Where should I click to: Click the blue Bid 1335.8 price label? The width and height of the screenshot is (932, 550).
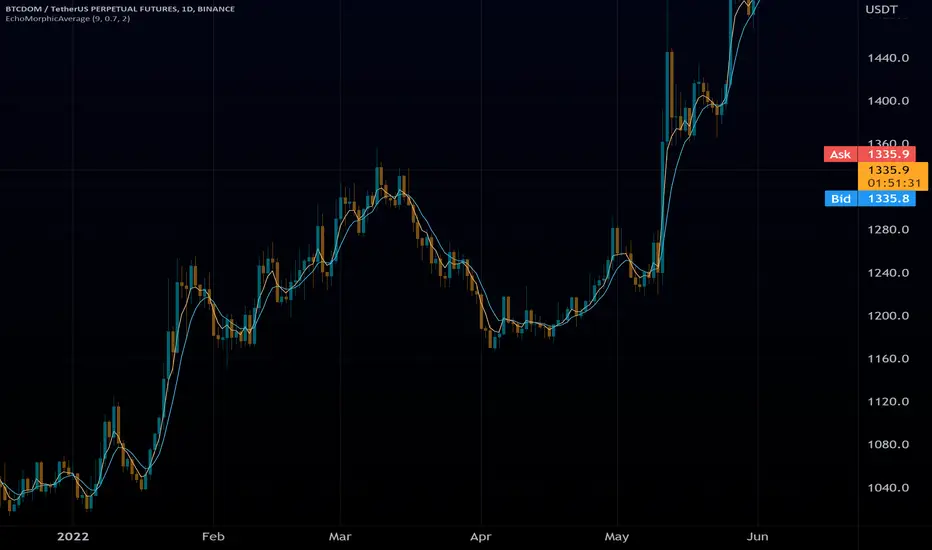(870, 199)
